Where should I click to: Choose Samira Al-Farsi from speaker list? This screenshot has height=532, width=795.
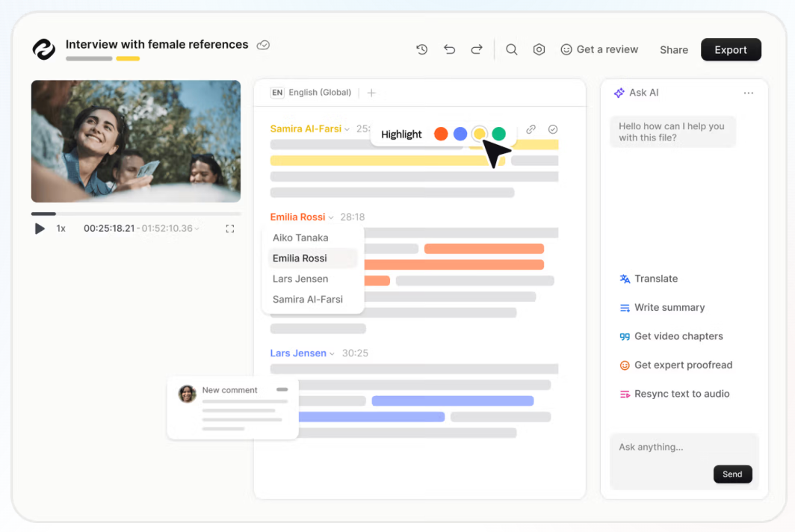tap(308, 299)
